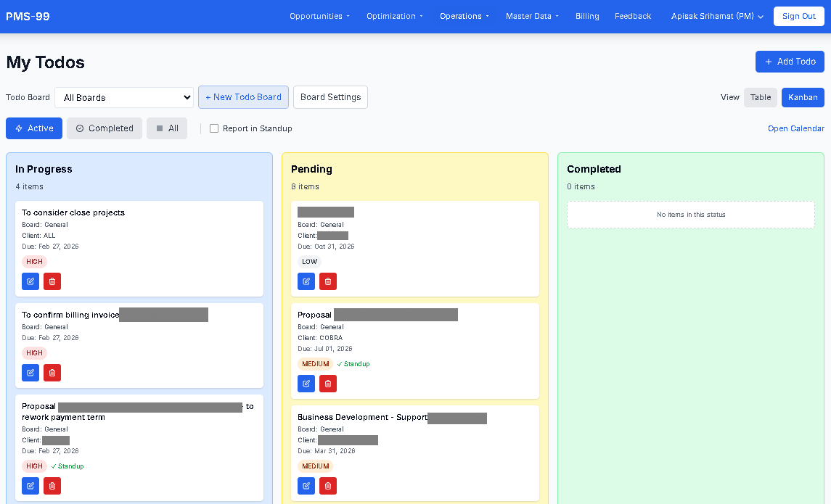831x504 pixels.
Task: Delete the 'To confirm billing invoice' todo
Action: click(x=52, y=373)
